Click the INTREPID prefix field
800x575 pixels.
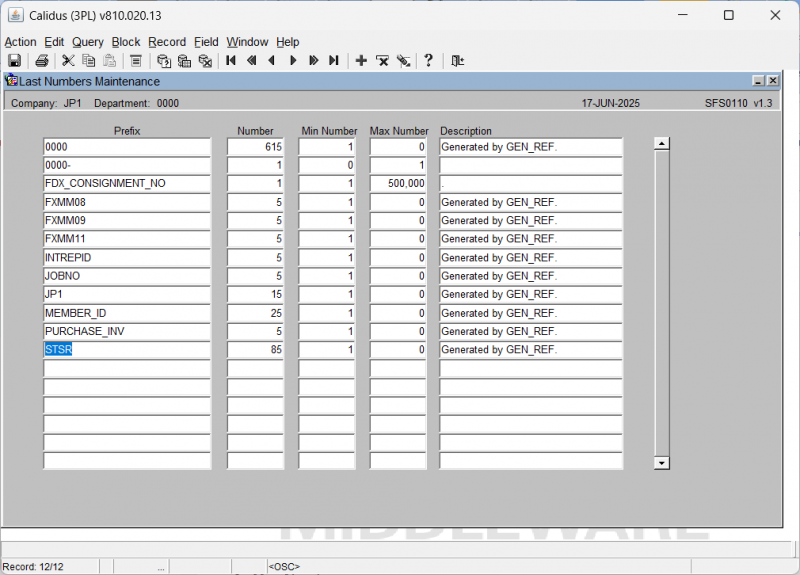(x=127, y=258)
